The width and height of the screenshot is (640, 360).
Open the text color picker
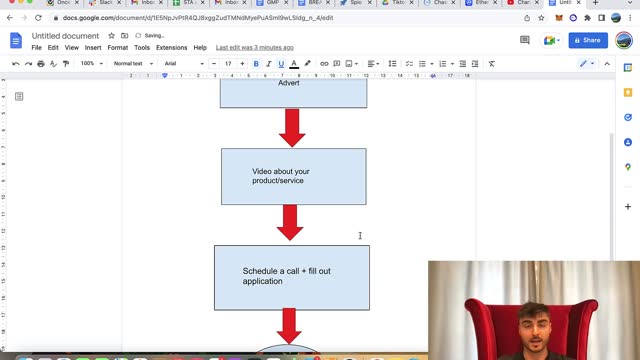(294, 64)
